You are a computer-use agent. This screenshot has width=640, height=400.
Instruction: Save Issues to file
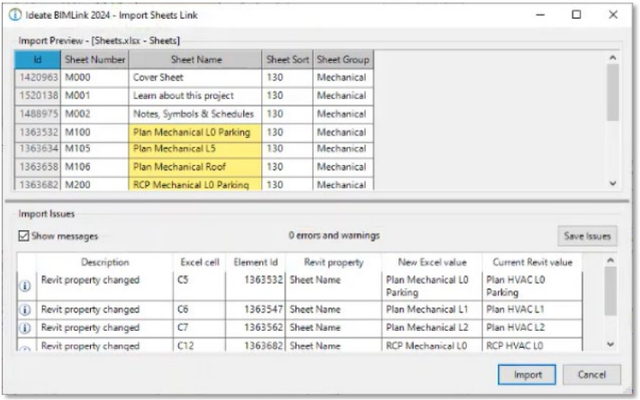[x=587, y=236]
